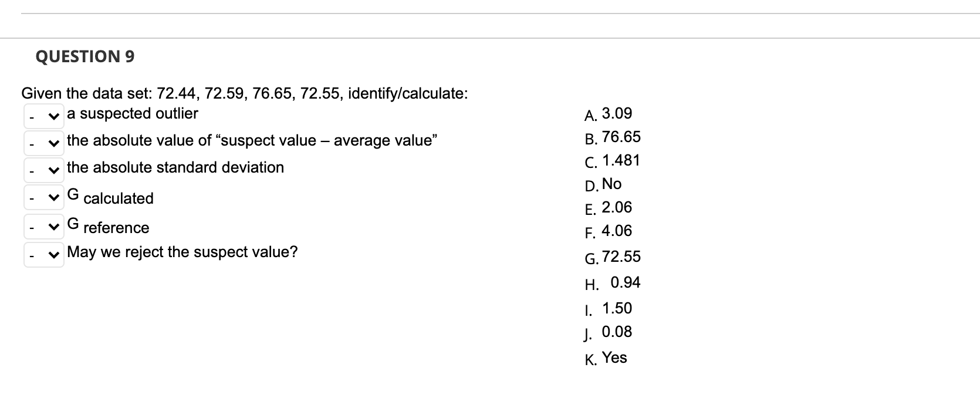This screenshot has height=398, width=980.
Task: Click the chevron icon next to 'G reference'
Action: click(x=53, y=225)
